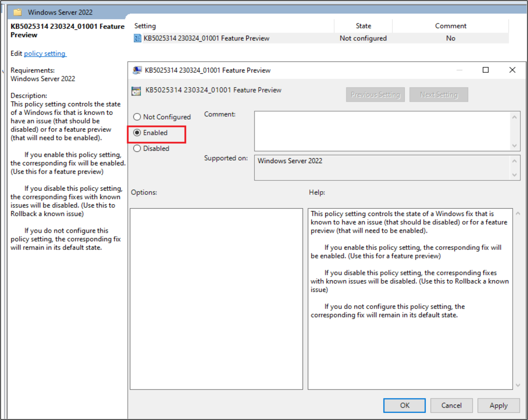528x420 pixels.
Task: Click the Supported on scroll up arrow
Action: point(515,161)
